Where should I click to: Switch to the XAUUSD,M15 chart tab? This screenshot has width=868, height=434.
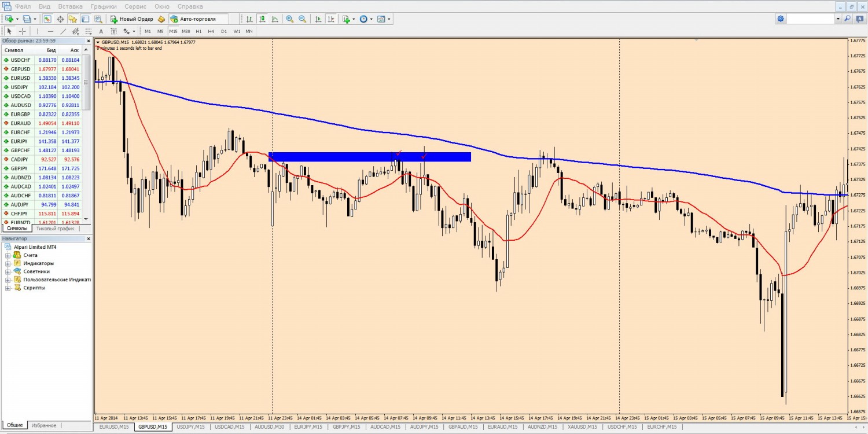583,427
